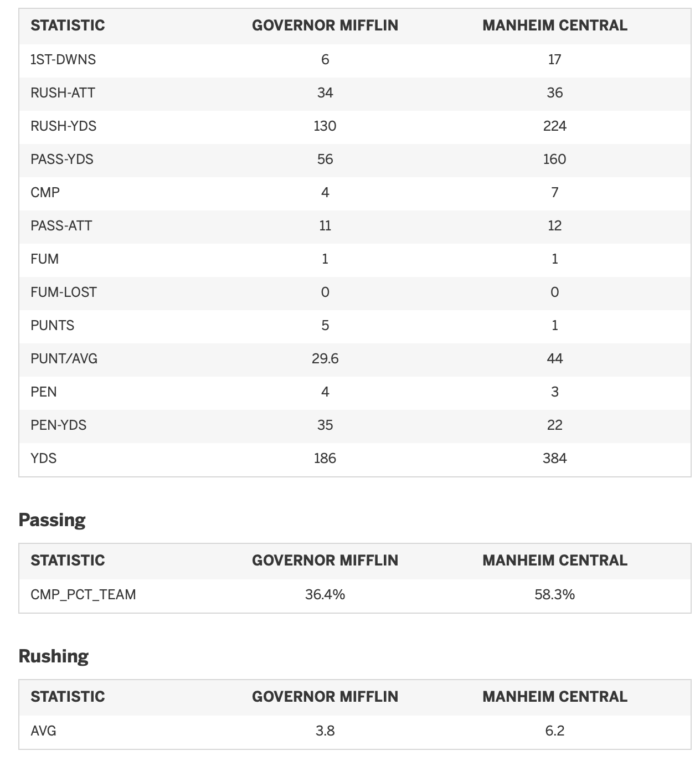This screenshot has width=700, height=761.
Task: Click the GOVERNOR MIFFLIN header in the Passing table
Action: pyautogui.click(x=325, y=561)
